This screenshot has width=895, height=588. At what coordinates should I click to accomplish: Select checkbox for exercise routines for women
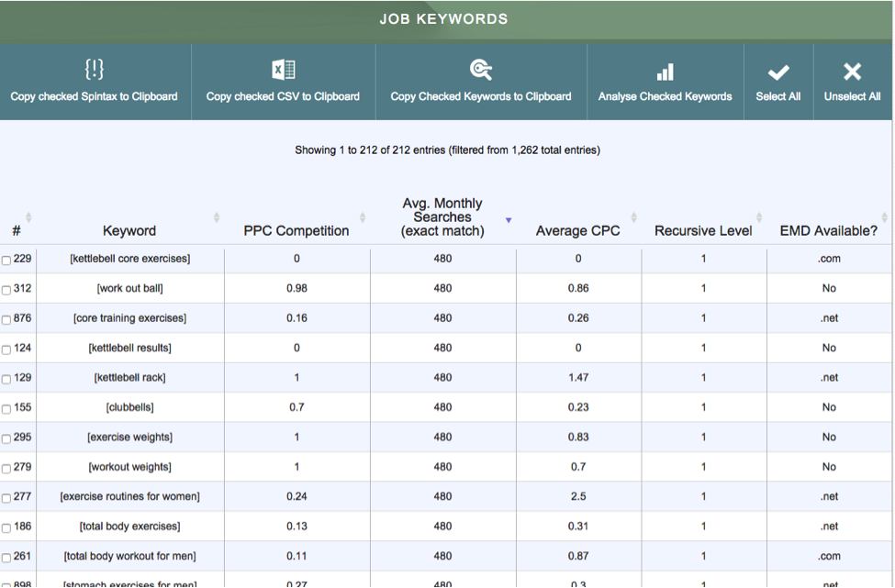coord(6,498)
